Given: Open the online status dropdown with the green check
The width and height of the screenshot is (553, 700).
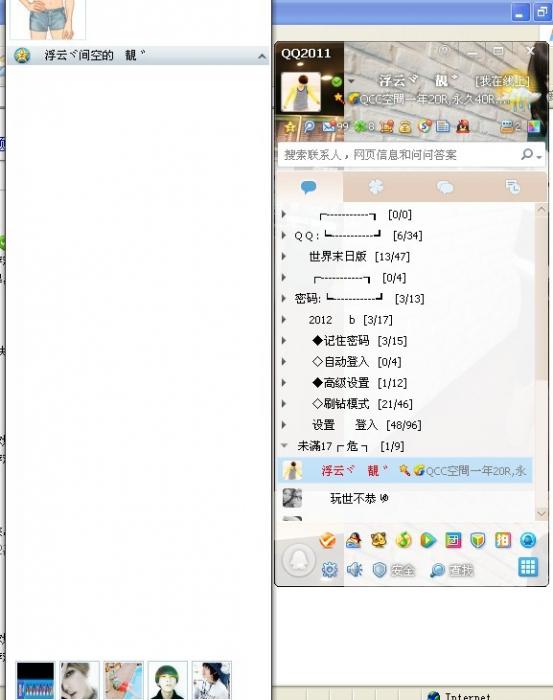Looking at the screenshot, I should pos(337,82).
